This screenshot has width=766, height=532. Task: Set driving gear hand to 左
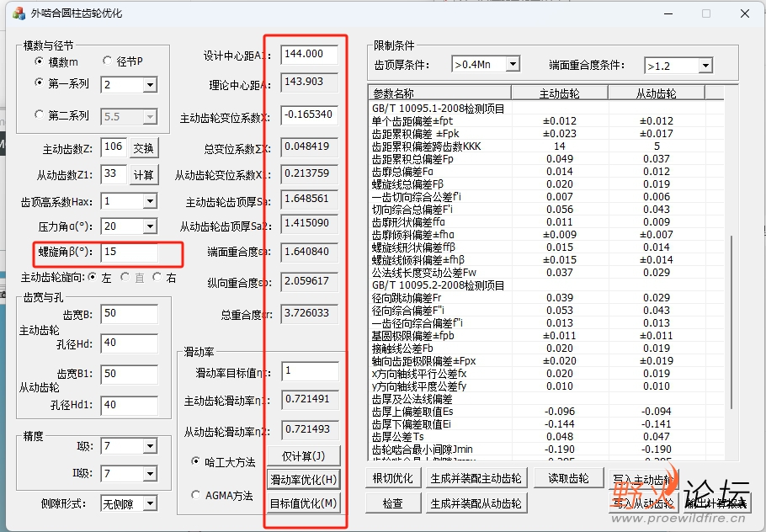click(93, 277)
